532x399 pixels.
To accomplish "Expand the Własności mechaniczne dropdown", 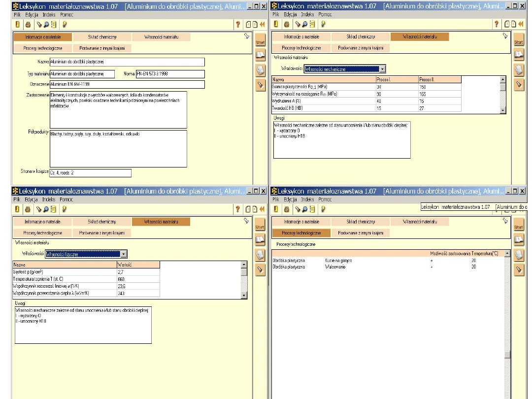I will tap(382, 69).
